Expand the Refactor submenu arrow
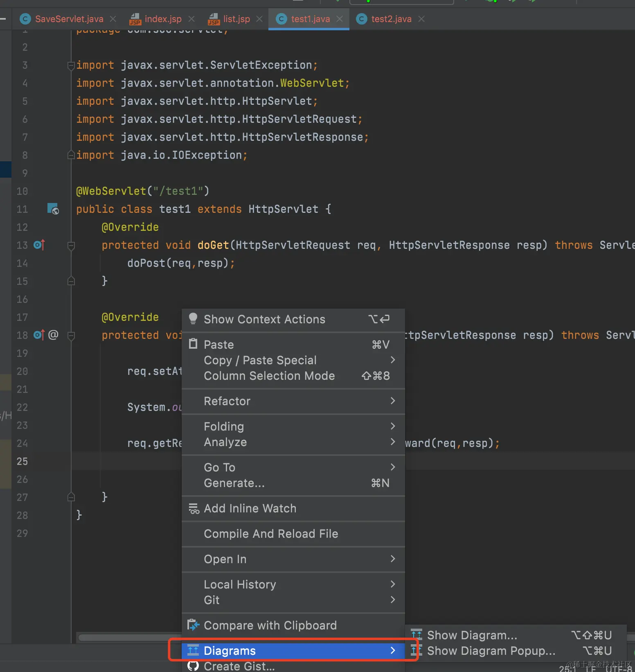635x672 pixels. (393, 401)
